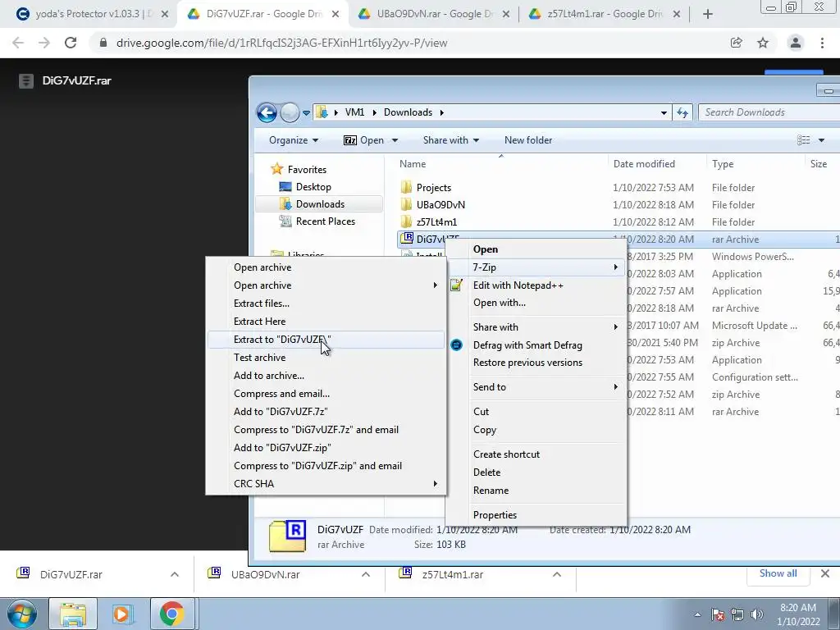Click the UBaO9DvN folder icon
The height and width of the screenshot is (630, 840).
click(x=407, y=204)
